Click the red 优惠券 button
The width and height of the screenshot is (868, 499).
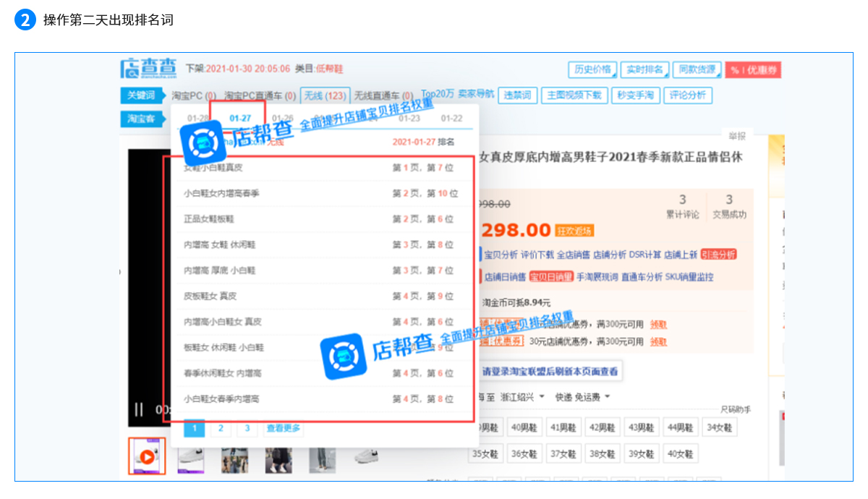coord(753,70)
